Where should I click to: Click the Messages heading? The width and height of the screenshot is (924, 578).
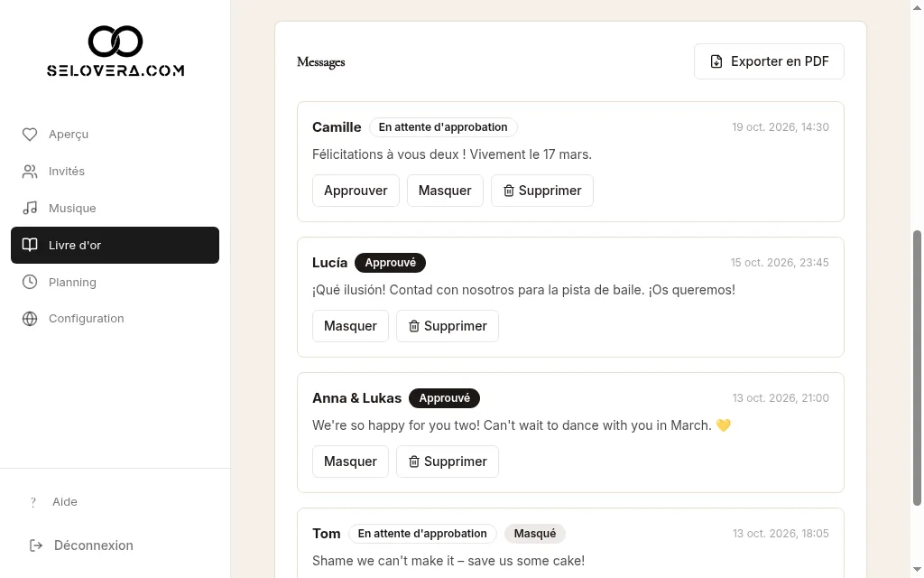(321, 62)
